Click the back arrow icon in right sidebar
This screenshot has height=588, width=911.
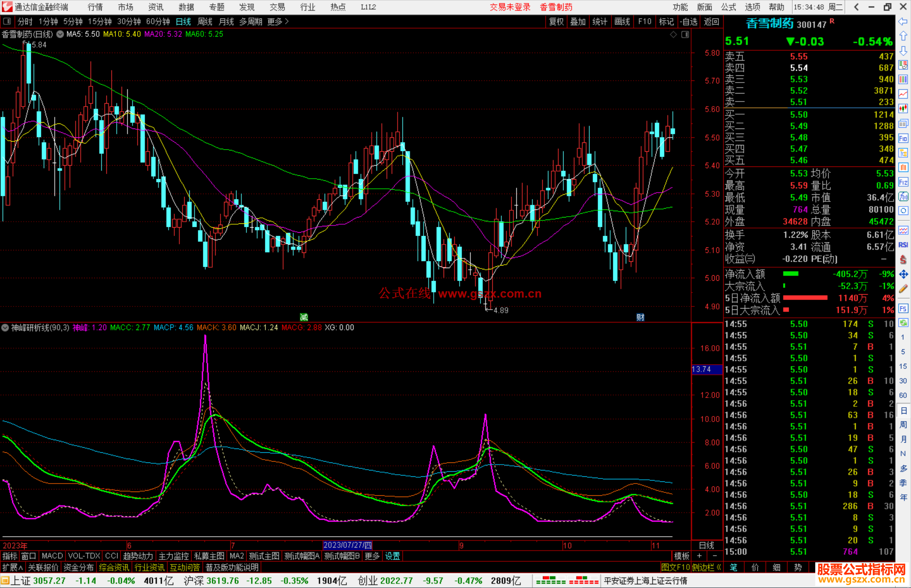903,21
